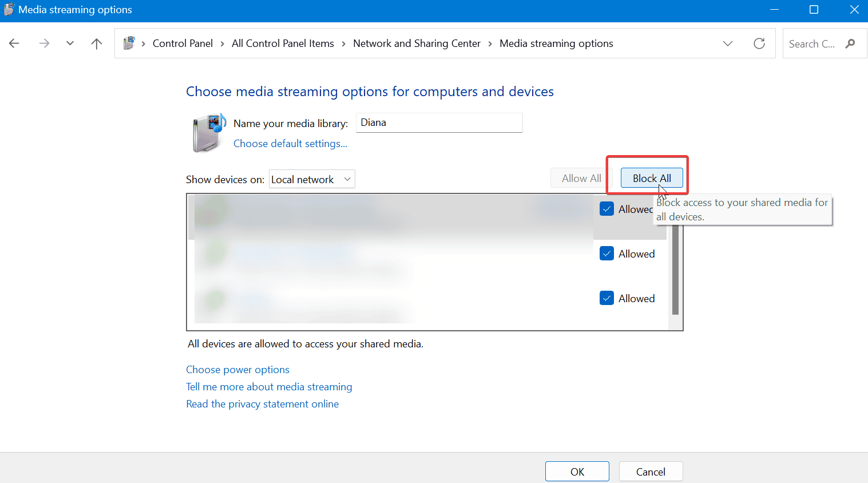Open the Choose default settings link
868x483 pixels.
coord(290,144)
